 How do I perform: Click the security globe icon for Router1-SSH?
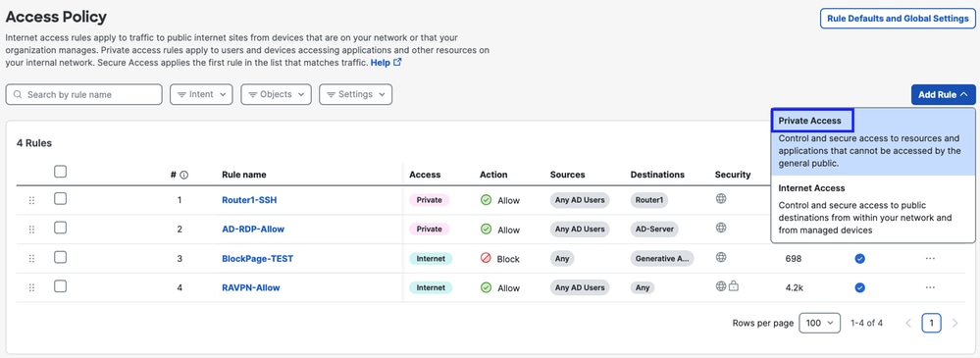[721, 199]
